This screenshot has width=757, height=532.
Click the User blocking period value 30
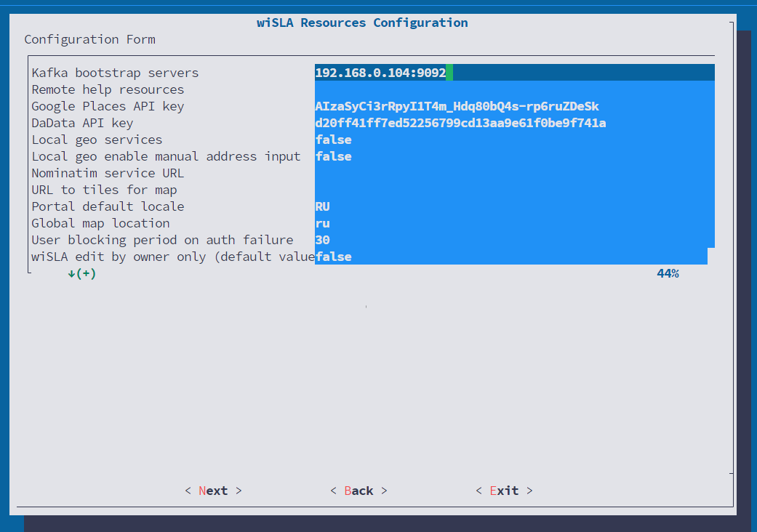point(323,240)
